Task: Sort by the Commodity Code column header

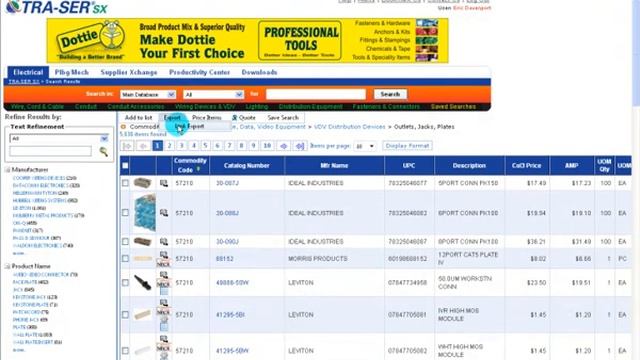Action: tap(190, 165)
